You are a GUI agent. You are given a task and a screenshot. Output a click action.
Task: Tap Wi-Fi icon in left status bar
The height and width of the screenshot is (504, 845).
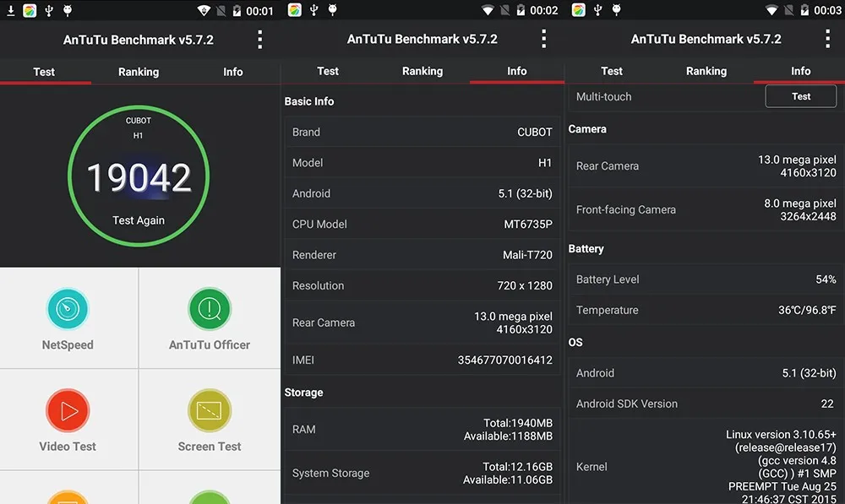pos(204,11)
